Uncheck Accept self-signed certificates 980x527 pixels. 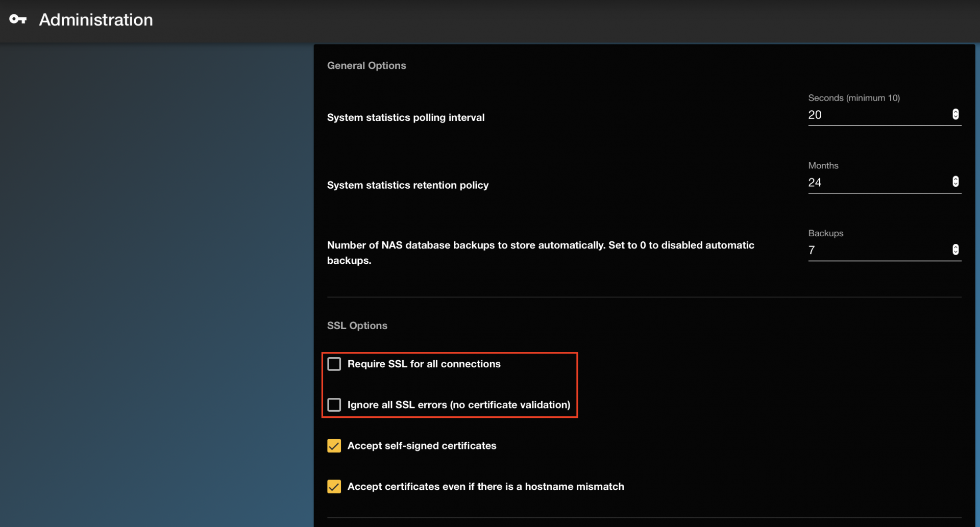click(334, 446)
